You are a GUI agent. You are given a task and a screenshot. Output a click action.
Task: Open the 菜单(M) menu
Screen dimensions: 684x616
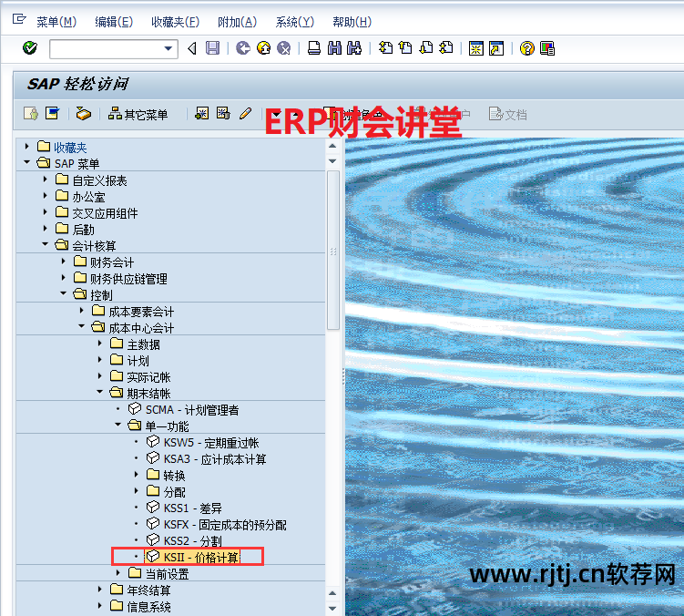56,22
